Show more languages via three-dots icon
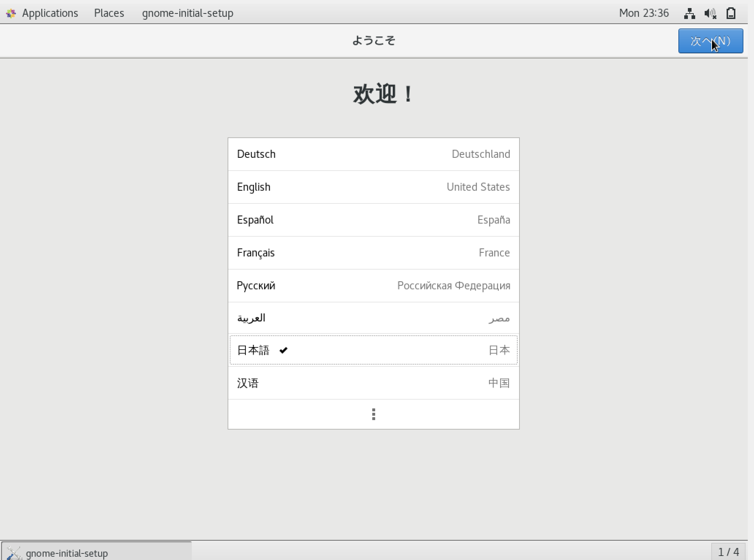The image size is (754, 560). click(373, 414)
